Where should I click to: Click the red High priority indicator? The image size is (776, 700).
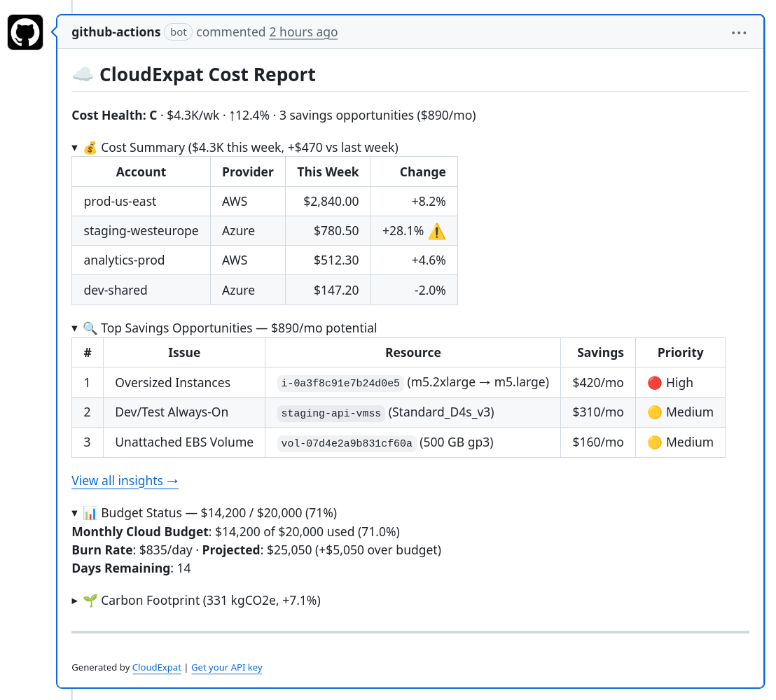[x=655, y=383]
